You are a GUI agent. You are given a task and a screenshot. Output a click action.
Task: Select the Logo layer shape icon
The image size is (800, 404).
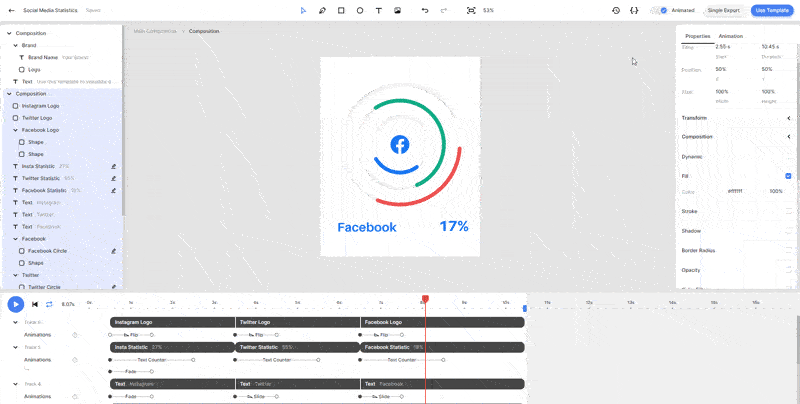click(21, 69)
